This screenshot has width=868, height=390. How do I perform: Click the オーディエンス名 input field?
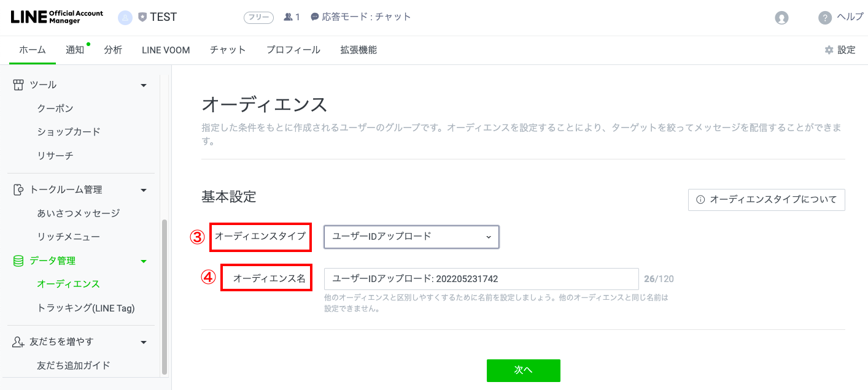point(481,279)
